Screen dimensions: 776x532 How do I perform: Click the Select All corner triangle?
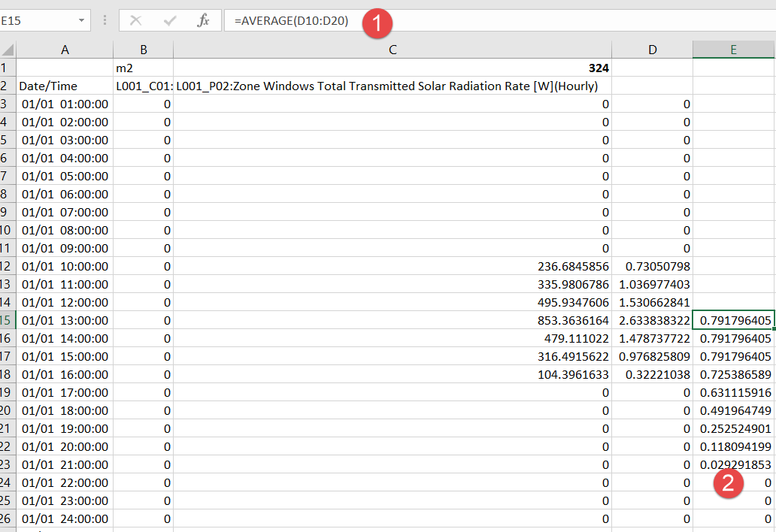8,50
